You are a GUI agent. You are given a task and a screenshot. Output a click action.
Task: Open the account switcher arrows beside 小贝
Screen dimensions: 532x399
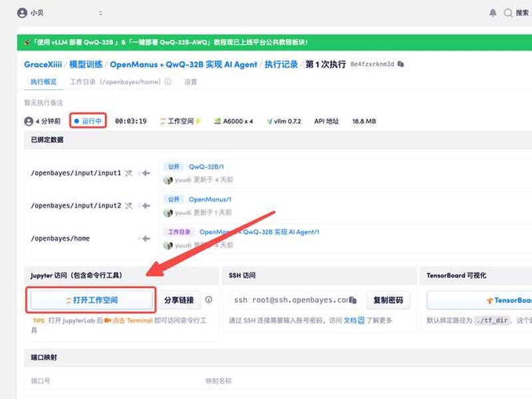tap(100, 13)
